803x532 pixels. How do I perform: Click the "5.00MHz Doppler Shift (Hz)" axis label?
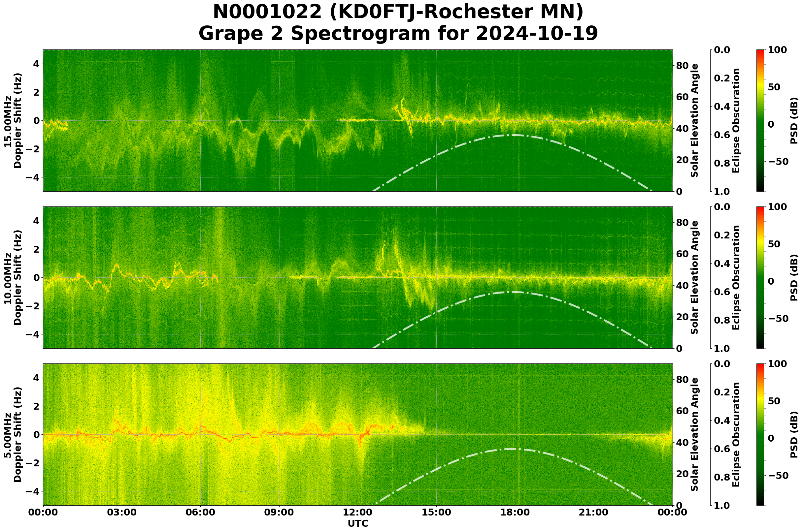tap(13, 435)
